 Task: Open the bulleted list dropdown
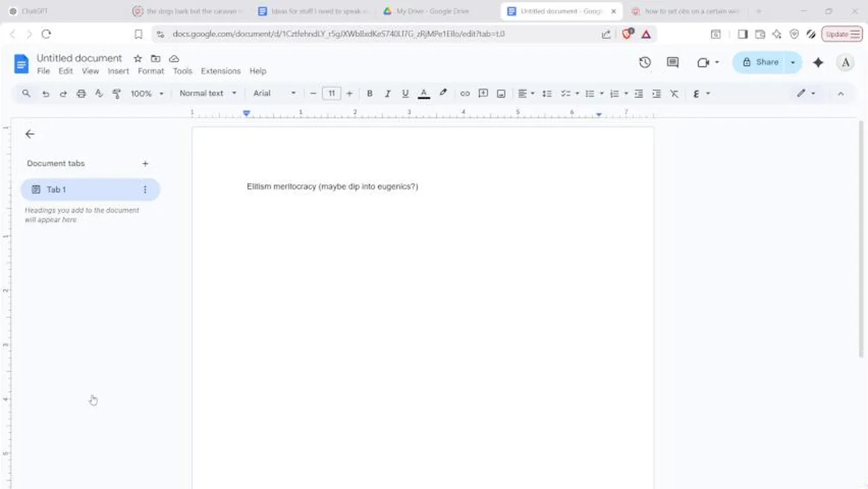click(594, 94)
